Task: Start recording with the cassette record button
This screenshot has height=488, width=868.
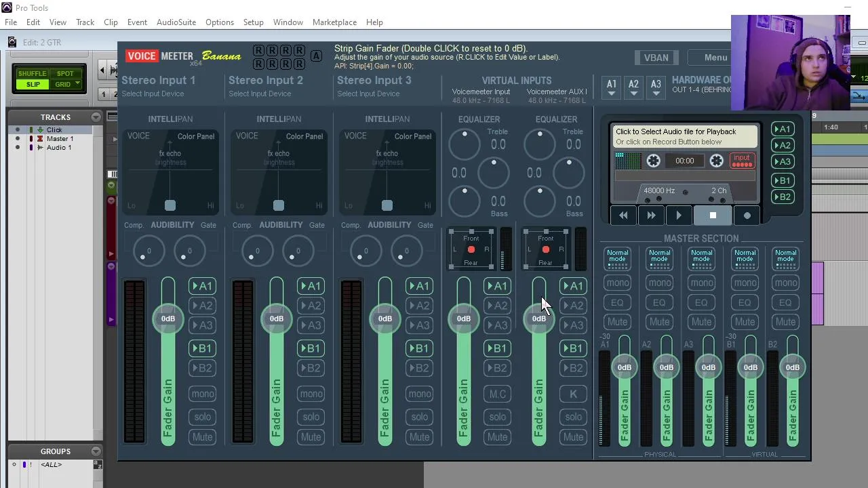Action: tap(747, 216)
